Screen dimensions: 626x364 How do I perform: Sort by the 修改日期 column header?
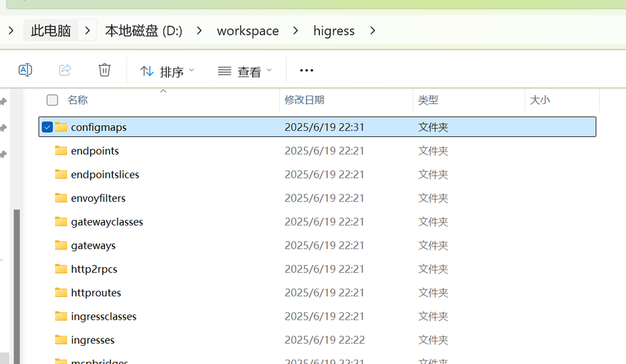click(304, 100)
